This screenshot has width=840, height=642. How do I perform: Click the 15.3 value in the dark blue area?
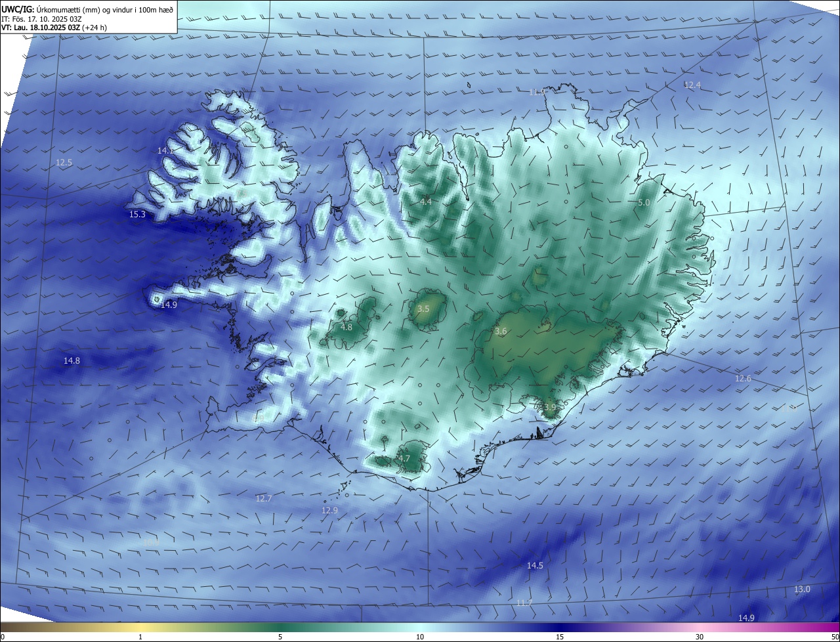[137, 214]
